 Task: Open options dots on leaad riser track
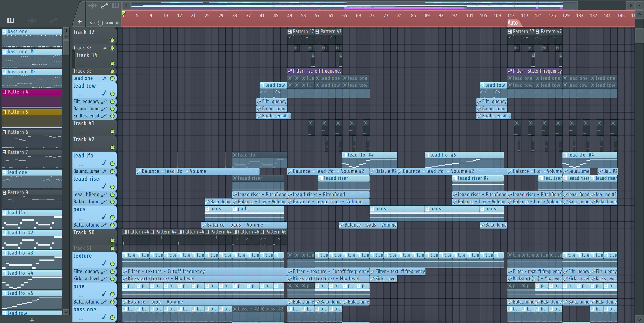[81, 189]
